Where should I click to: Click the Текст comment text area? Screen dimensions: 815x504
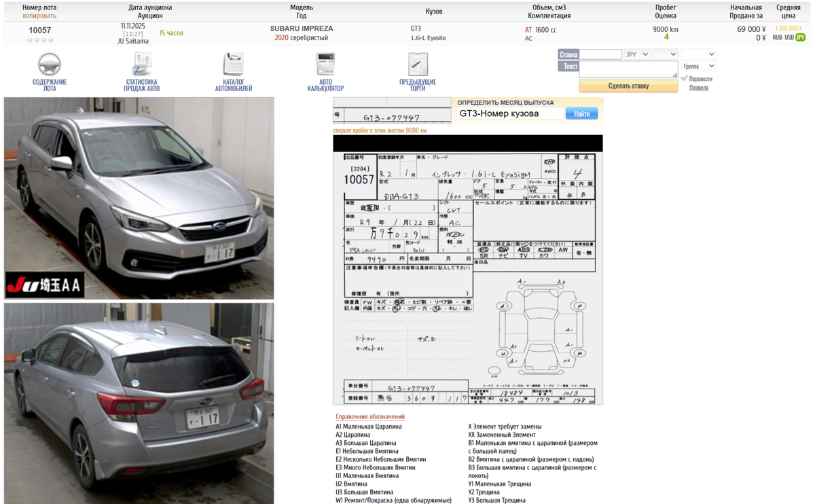coord(628,69)
